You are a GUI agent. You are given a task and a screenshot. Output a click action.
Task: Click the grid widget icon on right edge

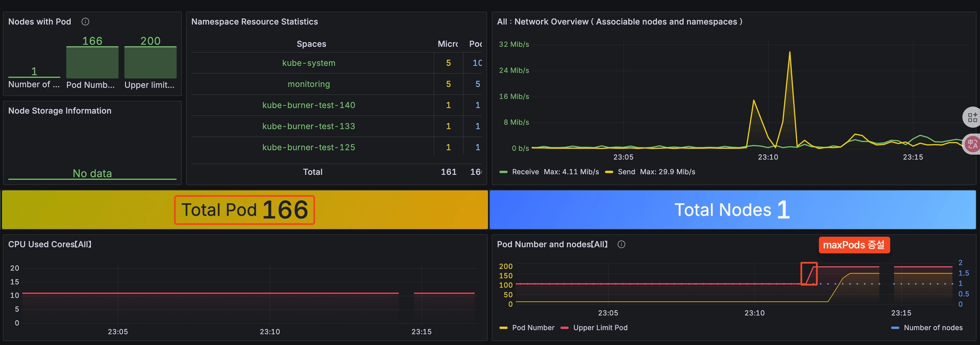pos(972,117)
